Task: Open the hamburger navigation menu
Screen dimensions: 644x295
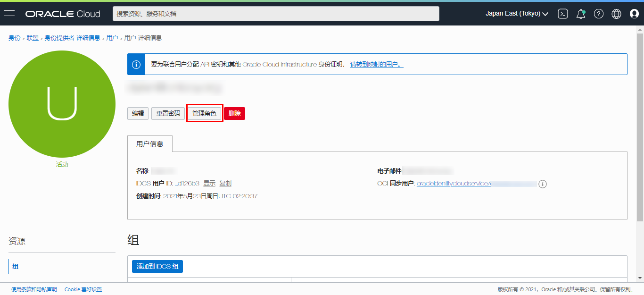Action: (x=9, y=14)
